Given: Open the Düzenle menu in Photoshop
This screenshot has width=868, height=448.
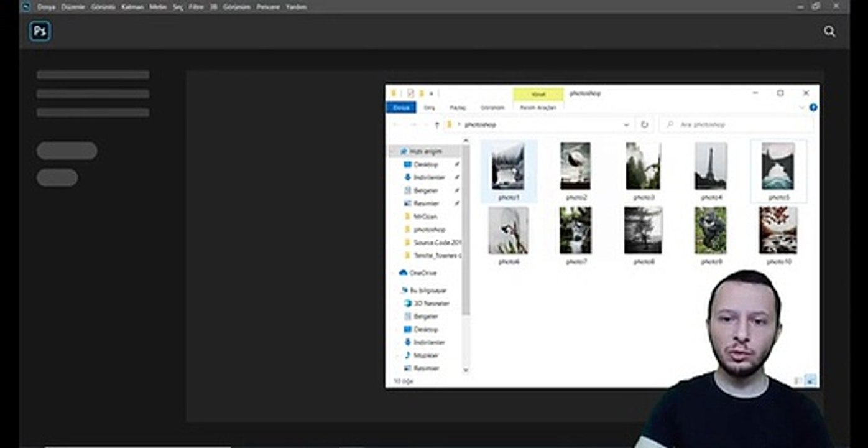Looking at the screenshot, I should coord(73,7).
